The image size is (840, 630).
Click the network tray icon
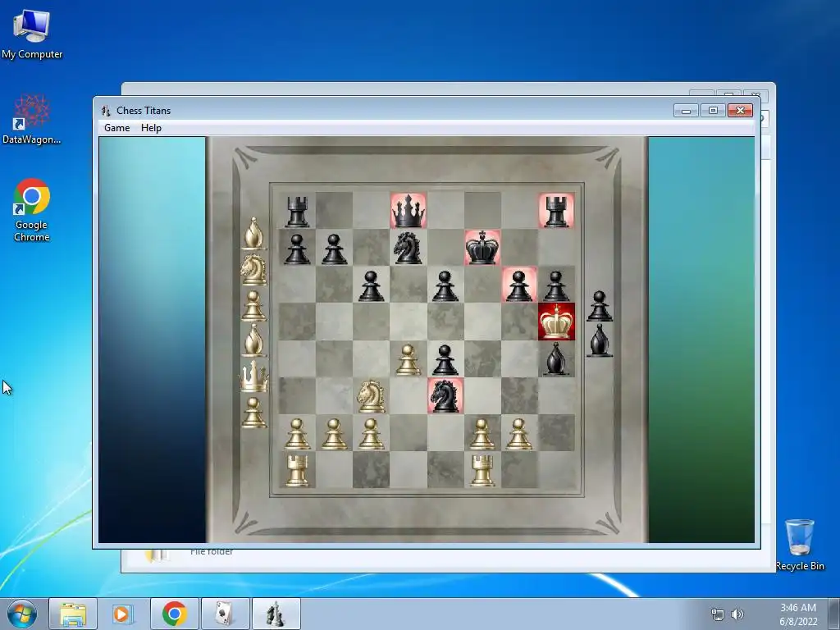717,614
